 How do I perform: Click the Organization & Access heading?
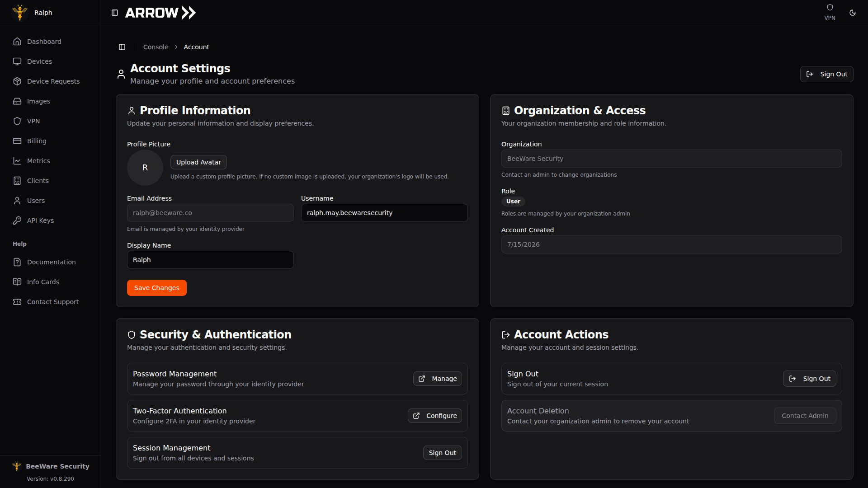pos(580,110)
